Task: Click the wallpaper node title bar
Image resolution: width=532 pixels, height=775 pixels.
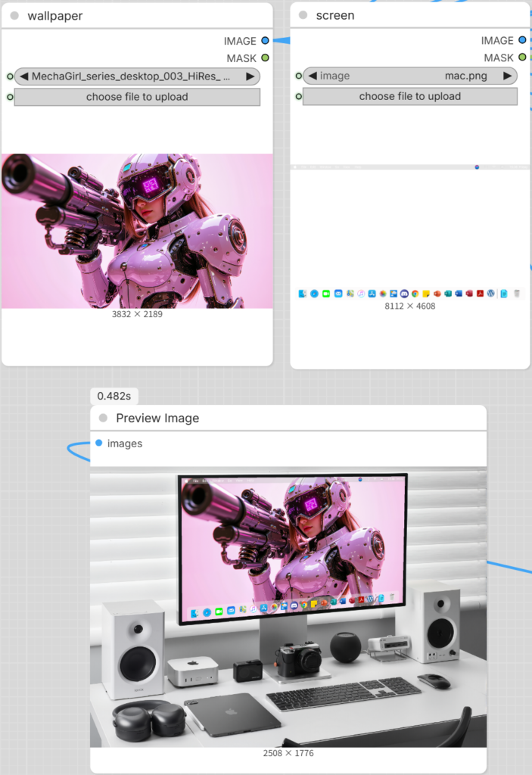Action: click(x=136, y=16)
